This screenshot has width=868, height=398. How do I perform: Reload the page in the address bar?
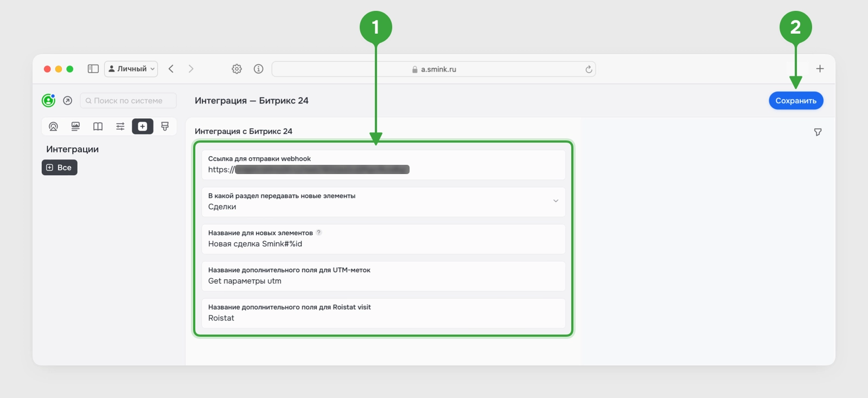[589, 69]
